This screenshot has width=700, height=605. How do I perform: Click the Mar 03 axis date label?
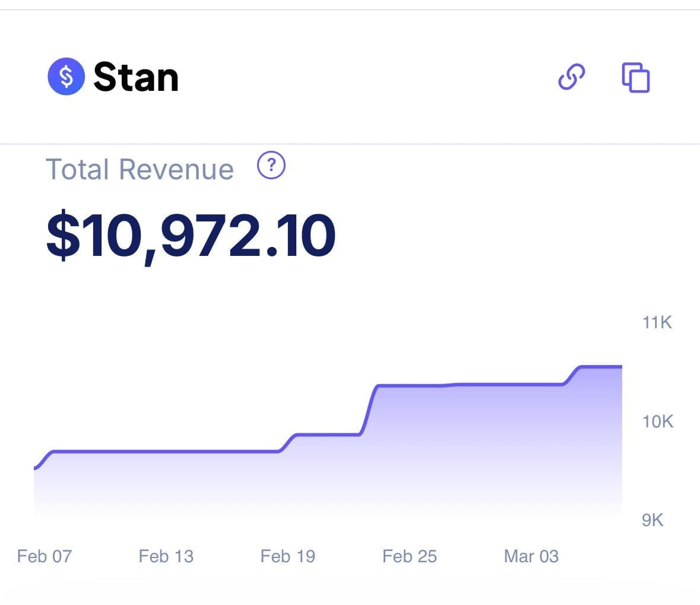(531, 556)
